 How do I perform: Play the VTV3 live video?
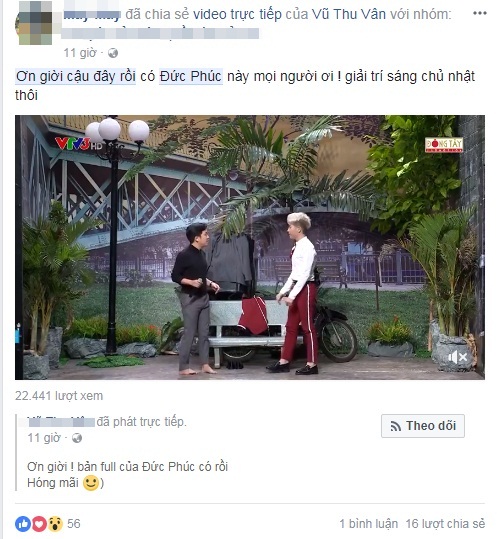pyautogui.click(x=250, y=248)
